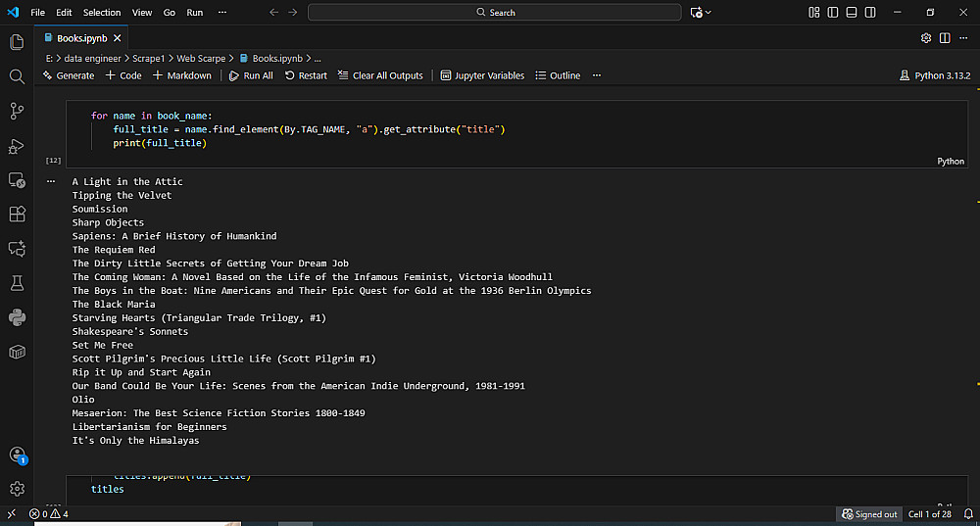Open the Selection menu

click(102, 13)
